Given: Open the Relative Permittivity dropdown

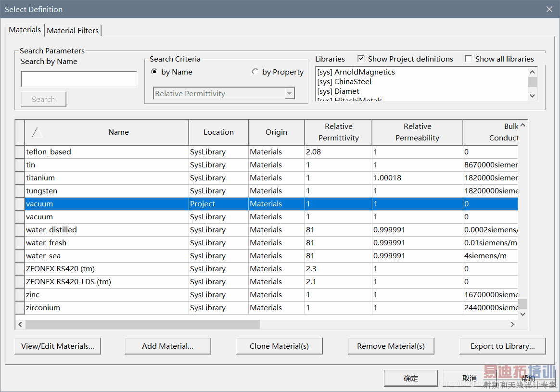Looking at the screenshot, I should 289,94.
